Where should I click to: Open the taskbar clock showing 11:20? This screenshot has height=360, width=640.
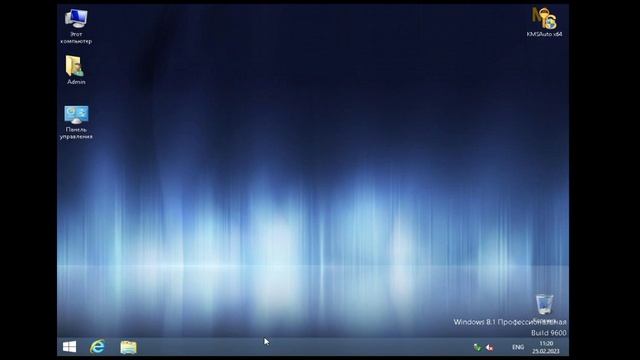[546, 347]
